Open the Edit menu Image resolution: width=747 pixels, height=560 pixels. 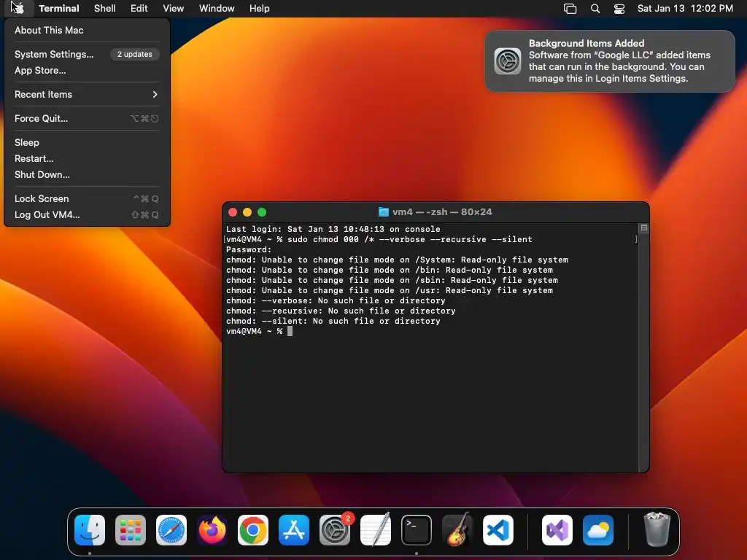[x=139, y=9]
